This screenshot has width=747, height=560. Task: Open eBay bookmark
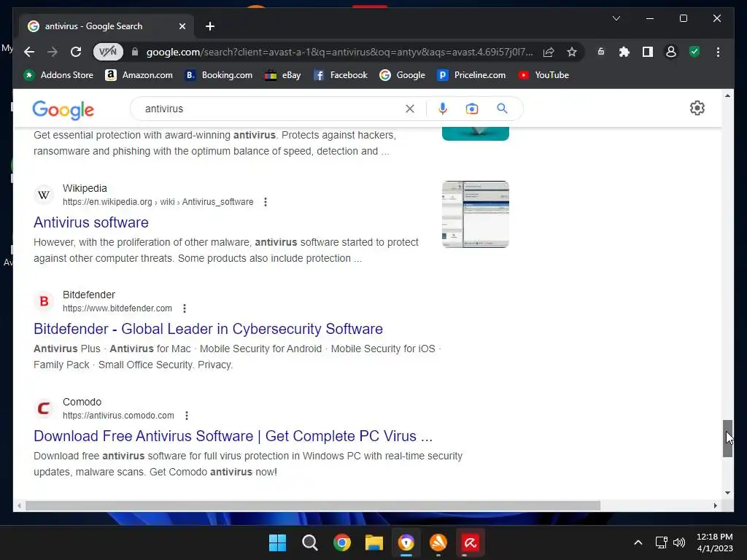pos(283,75)
